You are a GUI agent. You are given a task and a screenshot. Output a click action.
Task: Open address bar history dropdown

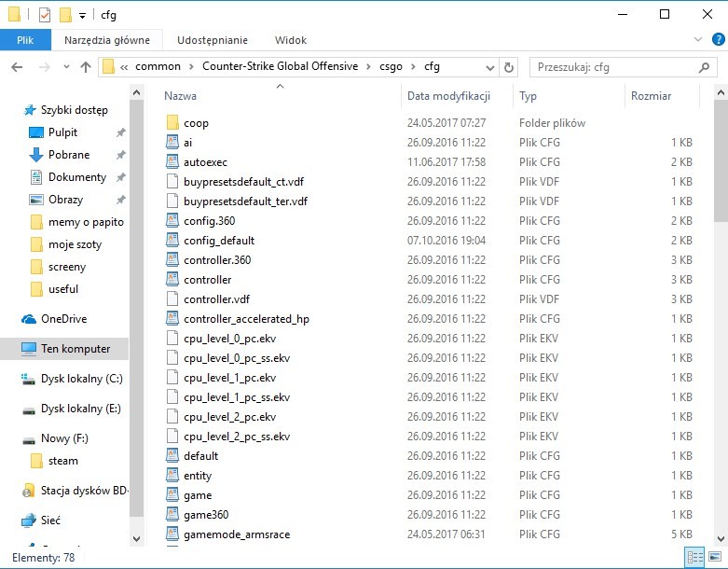coord(489,68)
